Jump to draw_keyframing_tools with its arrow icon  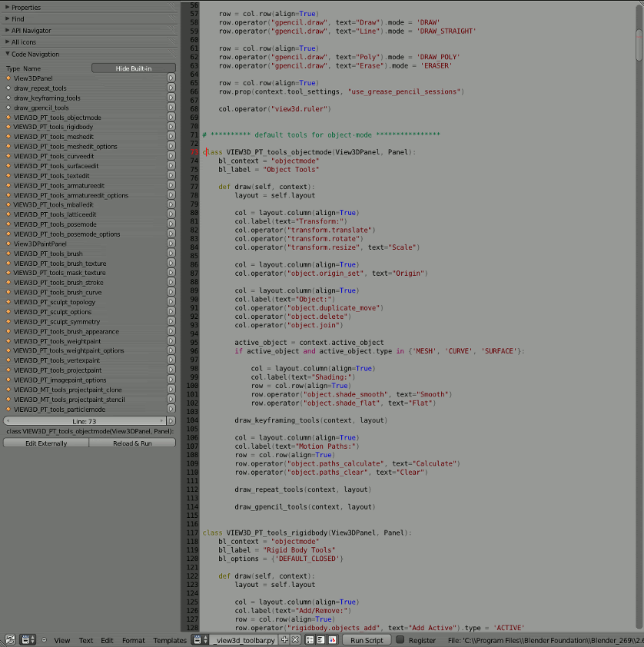coord(171,98)
